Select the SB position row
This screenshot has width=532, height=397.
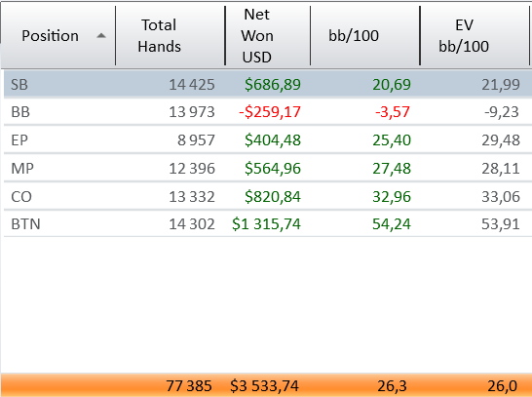click(268, 84)
